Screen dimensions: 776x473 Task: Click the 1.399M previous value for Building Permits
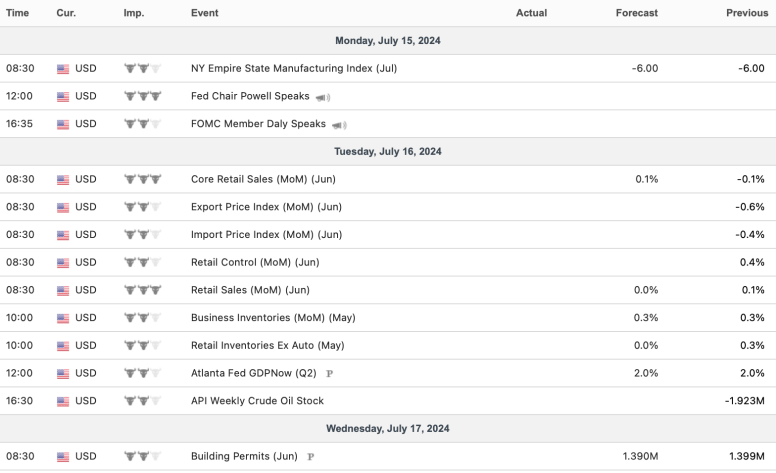747,456
